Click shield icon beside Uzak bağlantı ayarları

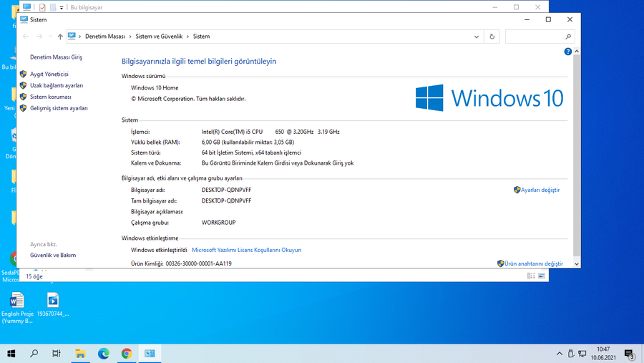click(23, 85)
